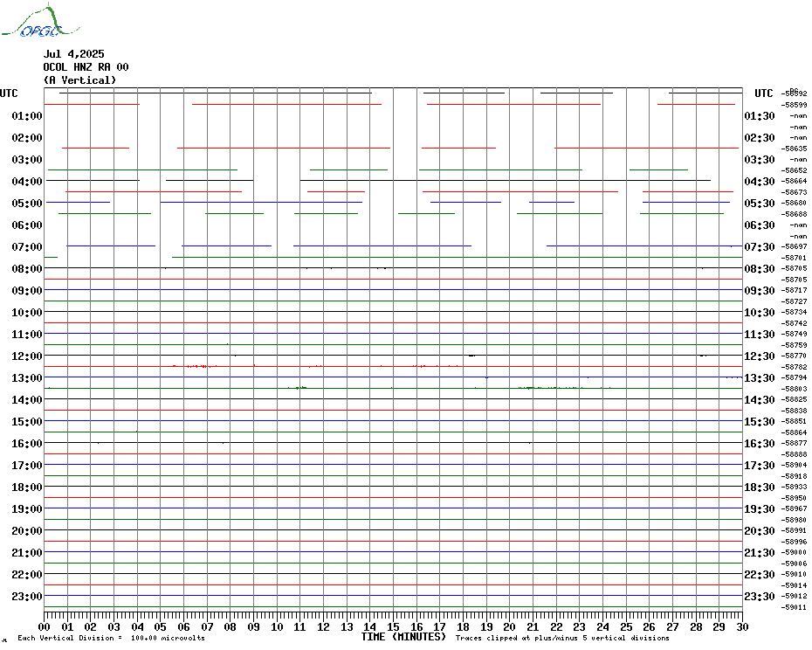Select the date text 'Jul 4,2025'
Image resolution: width=812 pixels, height=650 pixels.
pyautogui.click(x=73, y=54)
